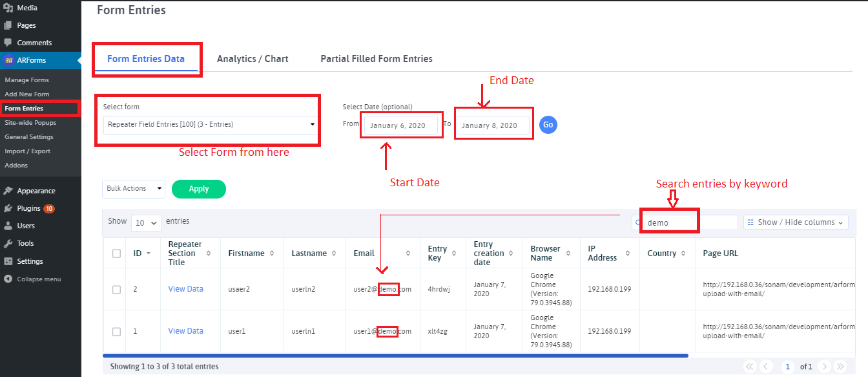Viewport: 868px width, 377px height.
Task: Tick the select-all checkbox in table header
Action: coord(116,253)
